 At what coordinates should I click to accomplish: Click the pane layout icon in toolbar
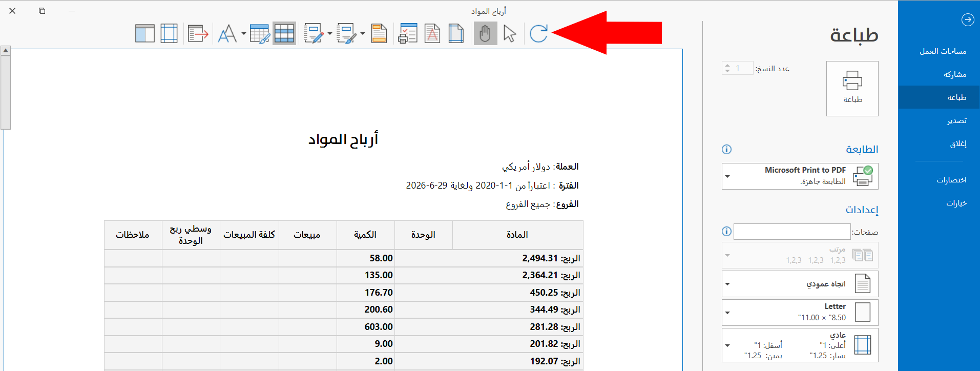(145, 34)
